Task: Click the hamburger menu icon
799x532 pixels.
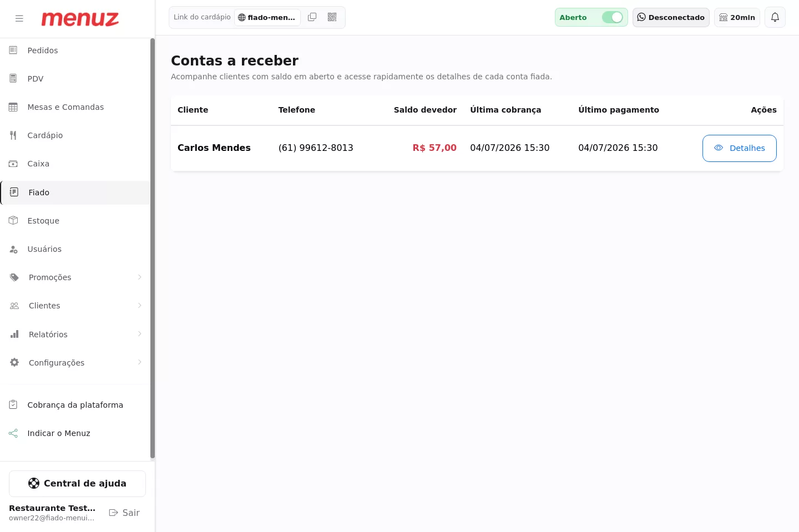Action: coord(19,18)
